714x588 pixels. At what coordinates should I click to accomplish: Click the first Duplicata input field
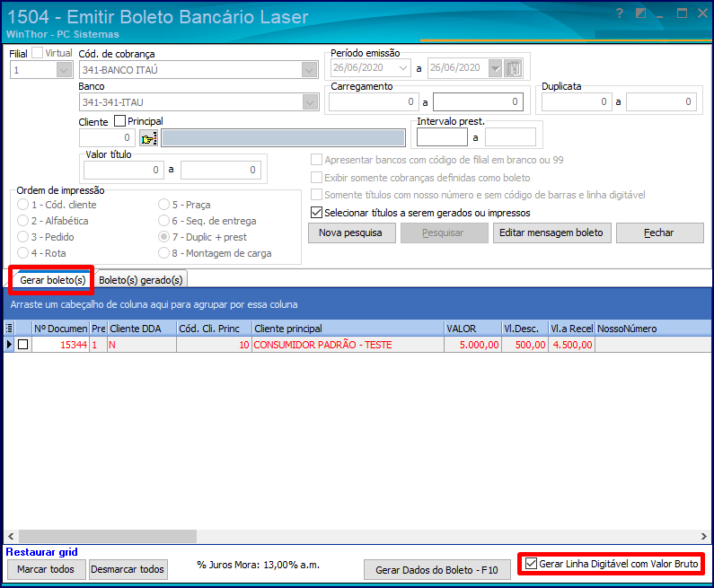click(576, 102)
